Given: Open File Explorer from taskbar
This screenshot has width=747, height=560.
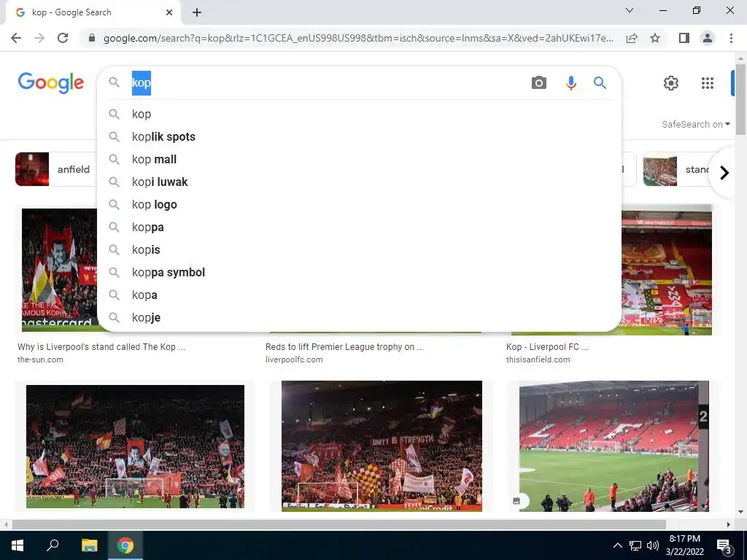Looking at the screenshot, I should point(89,545).
